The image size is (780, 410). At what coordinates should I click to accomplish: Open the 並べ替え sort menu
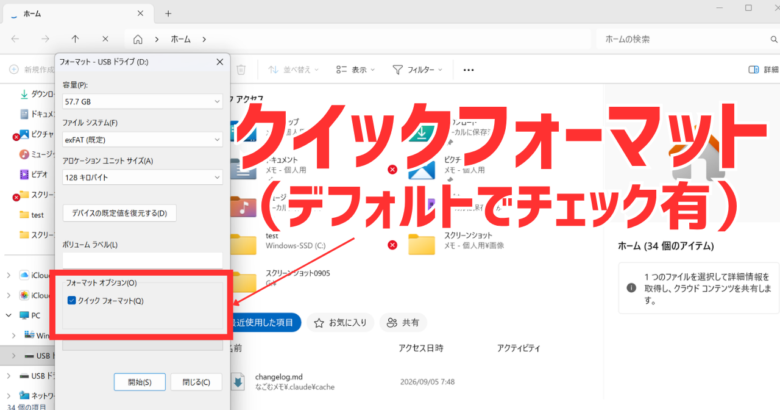click(293, 70)
